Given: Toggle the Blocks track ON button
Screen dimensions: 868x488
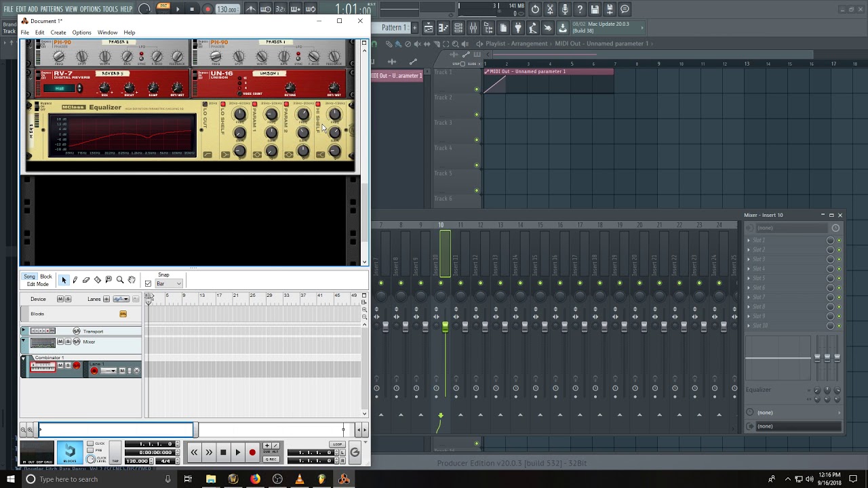Looking at the screenshot, I should click(123, 314).
